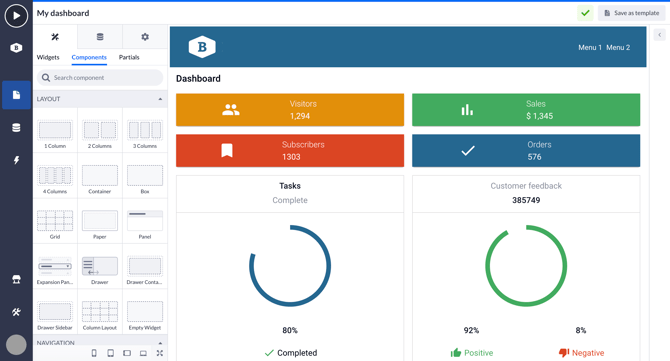Toggle fullscreen canvas view icon
The image size is (670, 361).
pos(159,353)
